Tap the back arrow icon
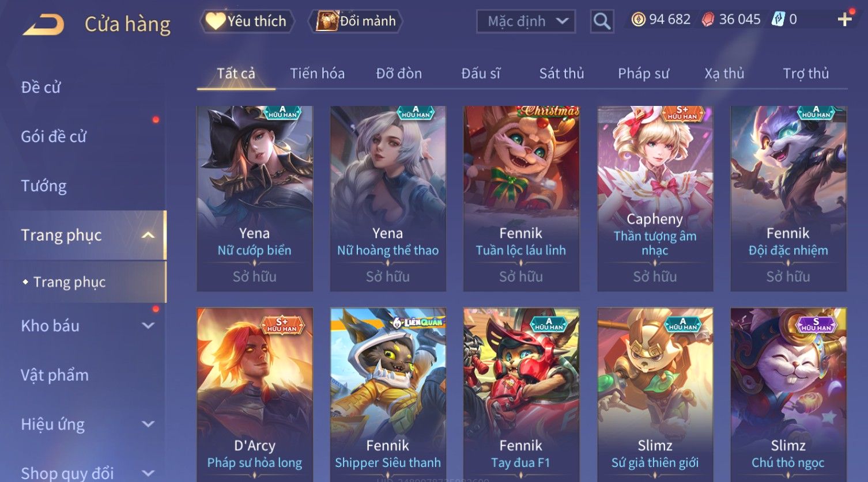The image size is (868, 482). tap(43, 24)
